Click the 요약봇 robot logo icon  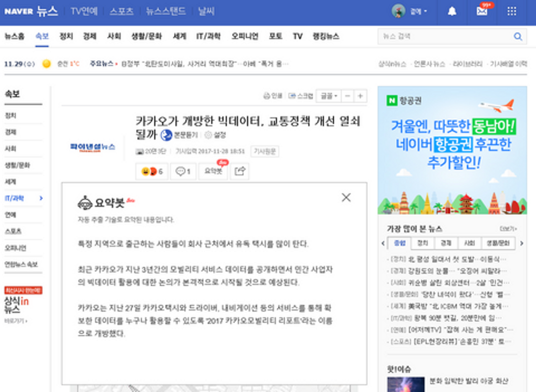click(x=85, y=203)
